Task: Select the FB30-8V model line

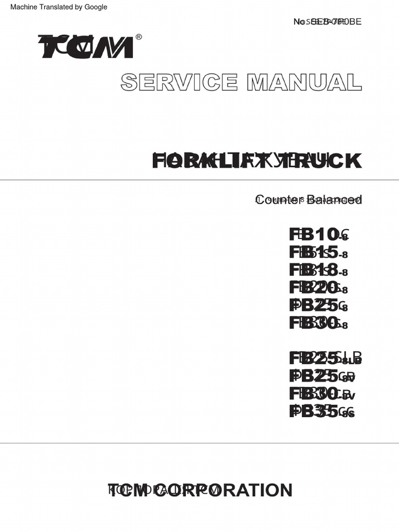Action: (322, 393)
